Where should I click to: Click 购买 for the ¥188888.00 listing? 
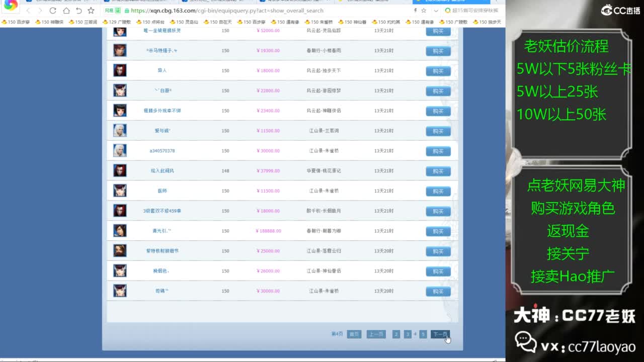click(438, 231)
